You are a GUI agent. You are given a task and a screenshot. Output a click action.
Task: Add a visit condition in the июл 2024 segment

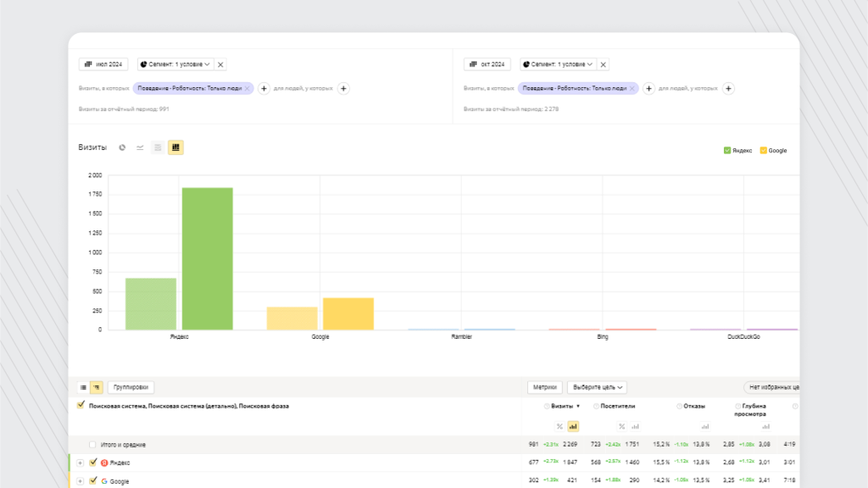point(264,88)
